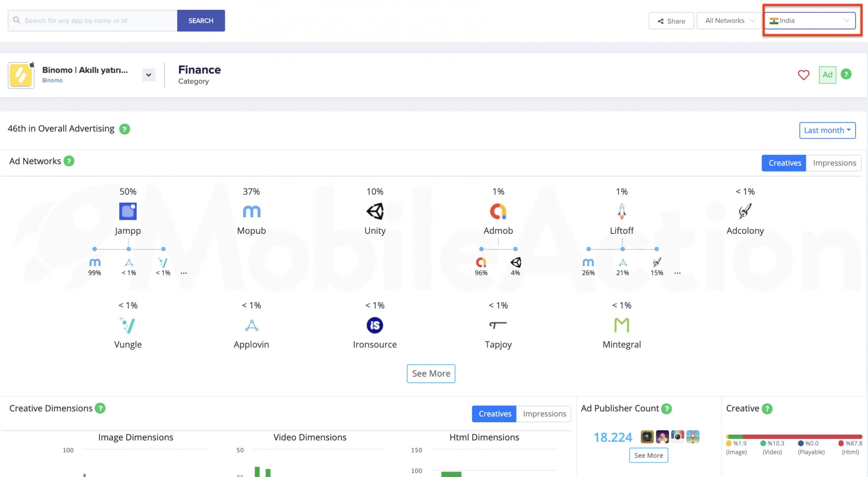Click Applovin sub-icon showing 21%
The height and width of the screenshot is (477, 868).
(x=623, y=262)
